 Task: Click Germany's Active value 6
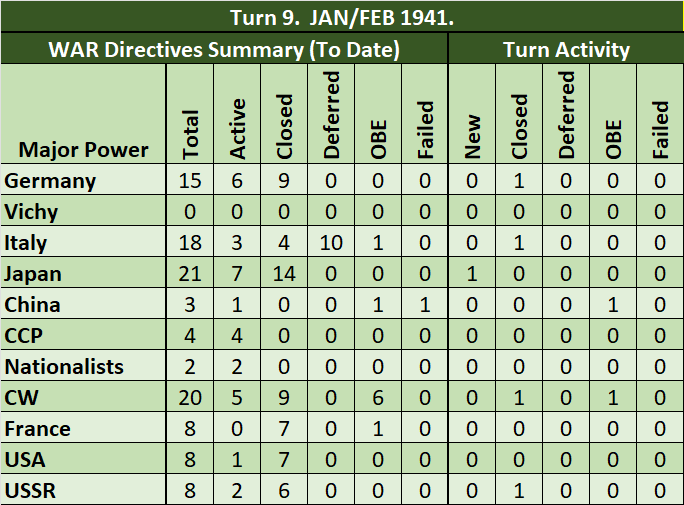point(237,181)
